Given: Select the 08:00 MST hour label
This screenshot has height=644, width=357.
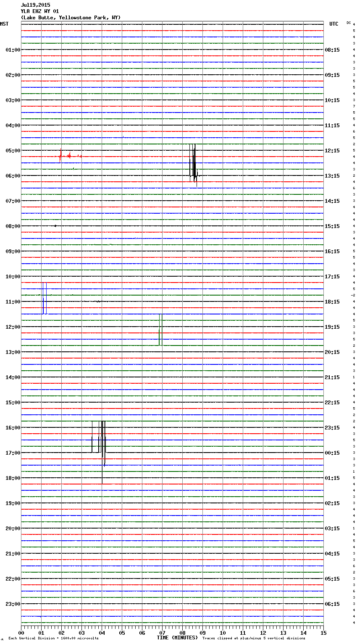Looking at the screenshot, I should [x=13, y=226].
